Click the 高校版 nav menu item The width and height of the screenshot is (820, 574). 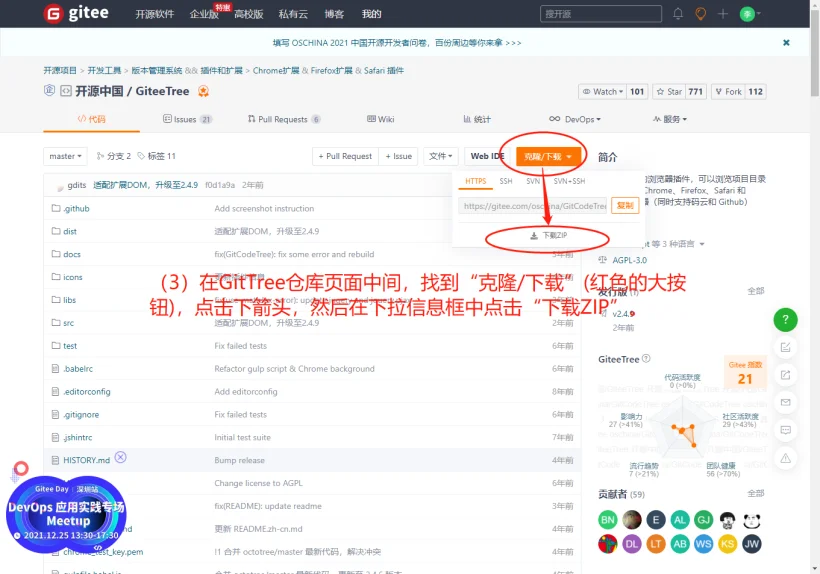(248, 14)
